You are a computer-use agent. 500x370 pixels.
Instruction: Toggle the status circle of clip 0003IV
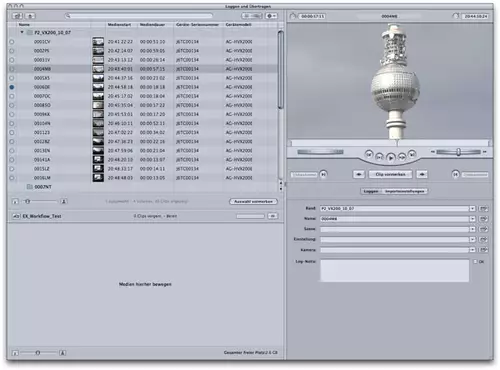pos(12,60)
